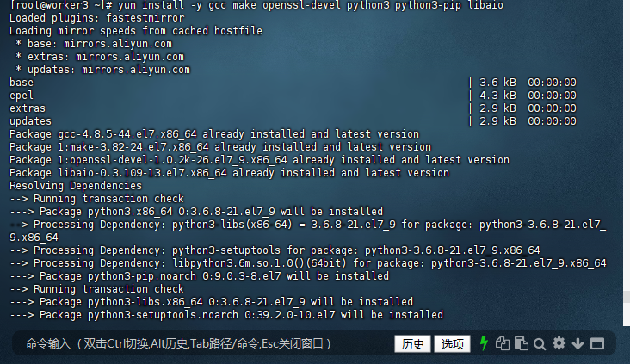This screenshot has width=630, height=364.
Task: Click the terminal's vertical scrollbar thumb
Action: (627, 297)
